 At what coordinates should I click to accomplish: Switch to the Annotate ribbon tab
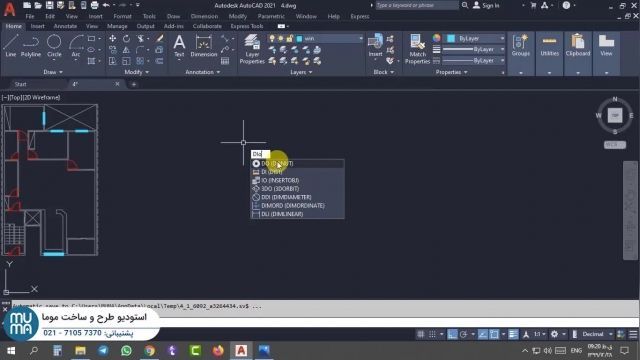[x=65, y=26]
